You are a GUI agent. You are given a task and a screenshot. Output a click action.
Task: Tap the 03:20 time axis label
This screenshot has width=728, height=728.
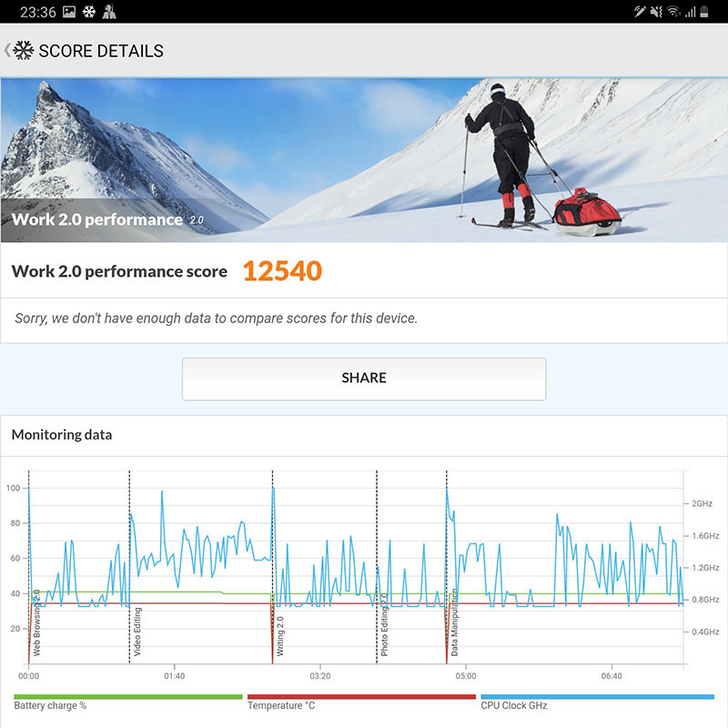pos(320,676)
